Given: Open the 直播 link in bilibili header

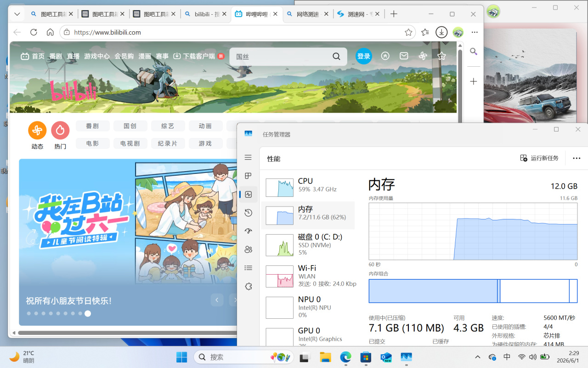Looking at the screenshot, I should pyautogui.click(x=73, y=56).
